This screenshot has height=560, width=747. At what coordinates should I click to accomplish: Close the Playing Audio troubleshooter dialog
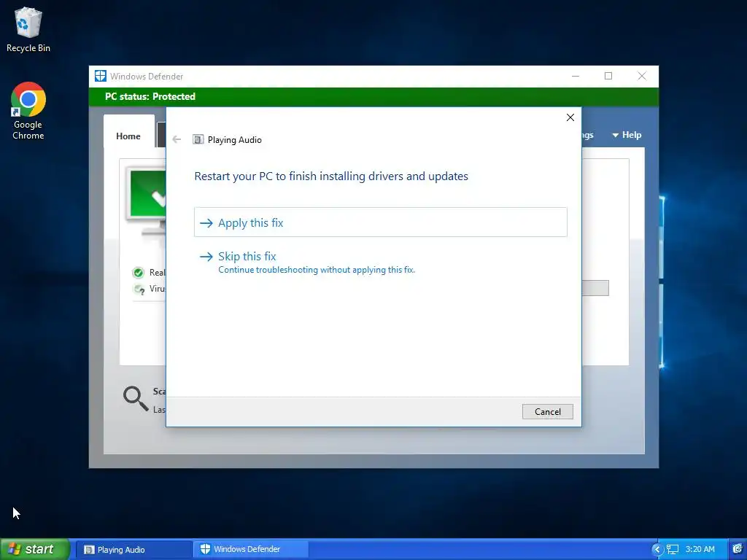click(x=570, y=117)
